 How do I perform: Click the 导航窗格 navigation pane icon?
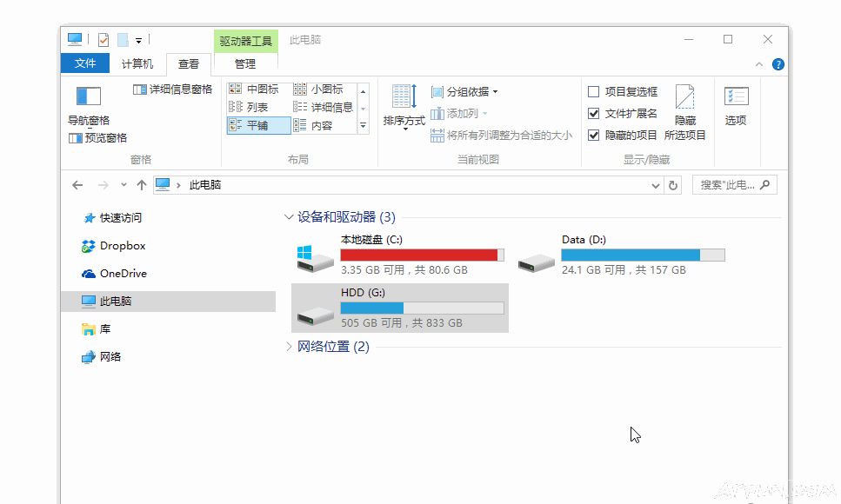[x=88, y=97]
